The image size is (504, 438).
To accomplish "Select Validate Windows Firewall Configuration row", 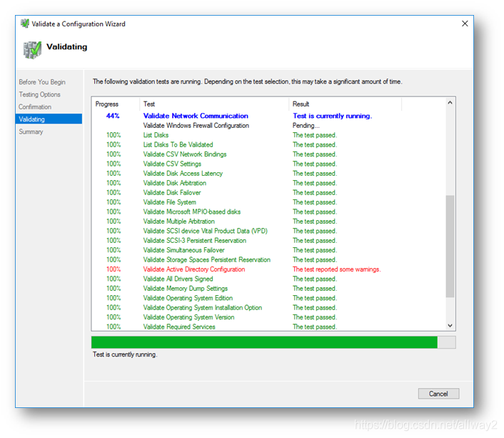I will pyautogui.click(x=268, y=126).
